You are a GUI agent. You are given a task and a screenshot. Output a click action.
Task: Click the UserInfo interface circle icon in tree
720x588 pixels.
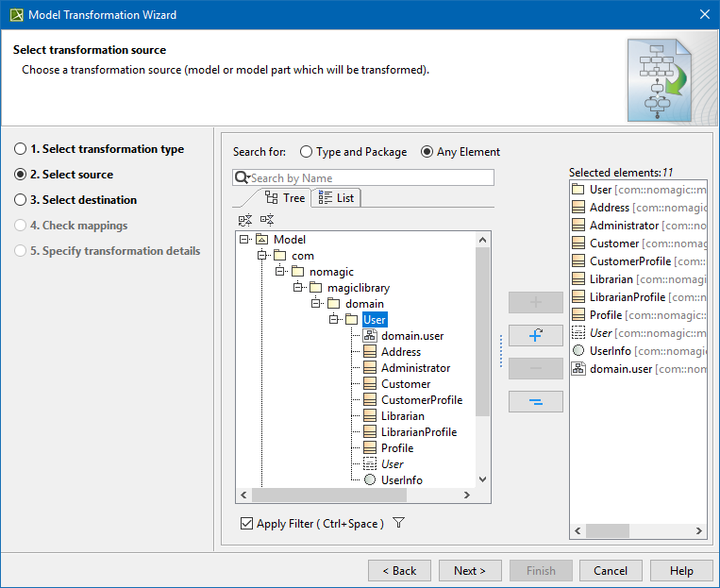(x=370, y=480)
